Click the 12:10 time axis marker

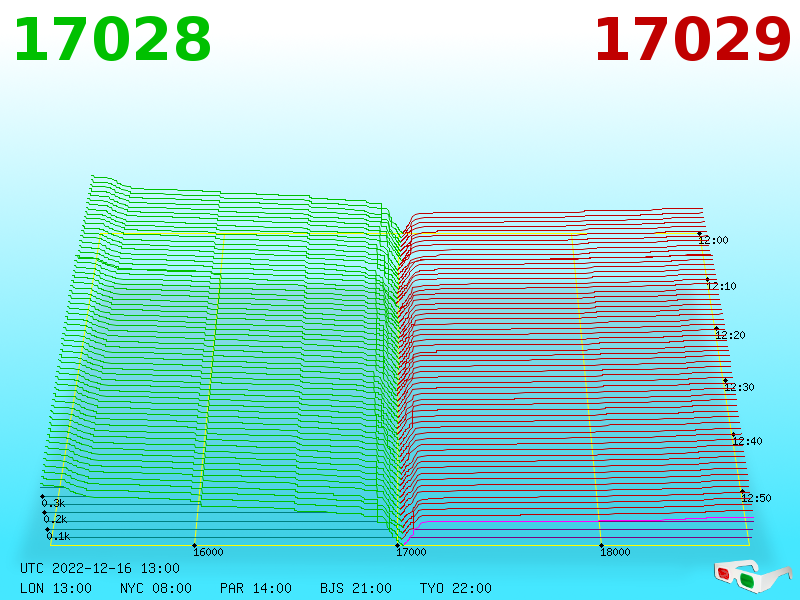[721, 286]
